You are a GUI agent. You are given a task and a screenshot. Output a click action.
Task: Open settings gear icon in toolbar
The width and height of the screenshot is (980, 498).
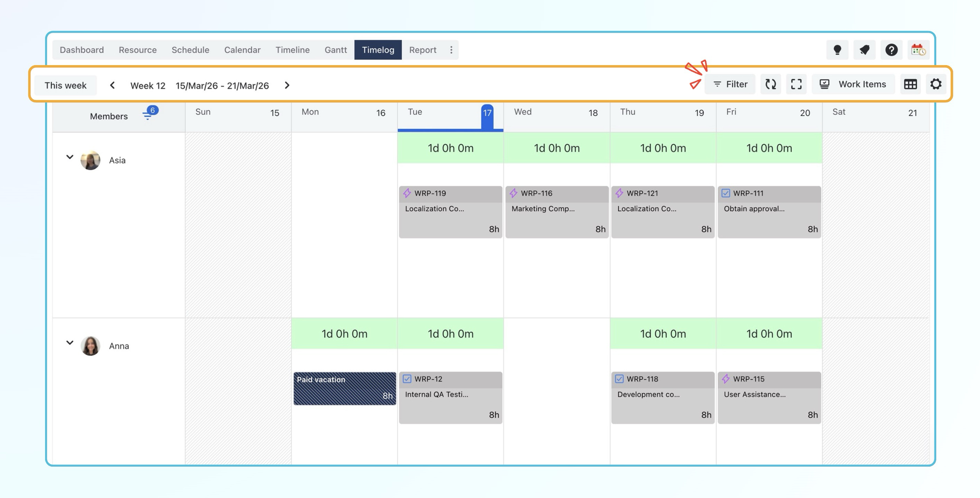coord(936,84)
